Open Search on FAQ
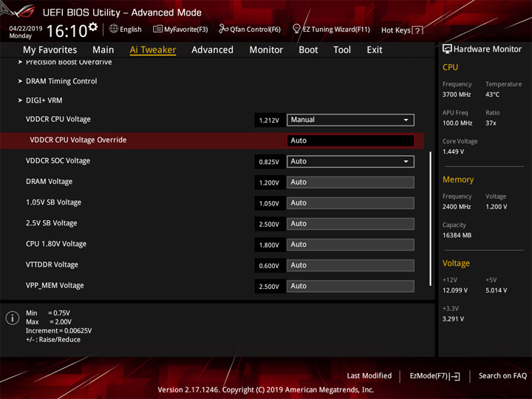This screenshot has height=399, width=532. (x=502, y=376)
